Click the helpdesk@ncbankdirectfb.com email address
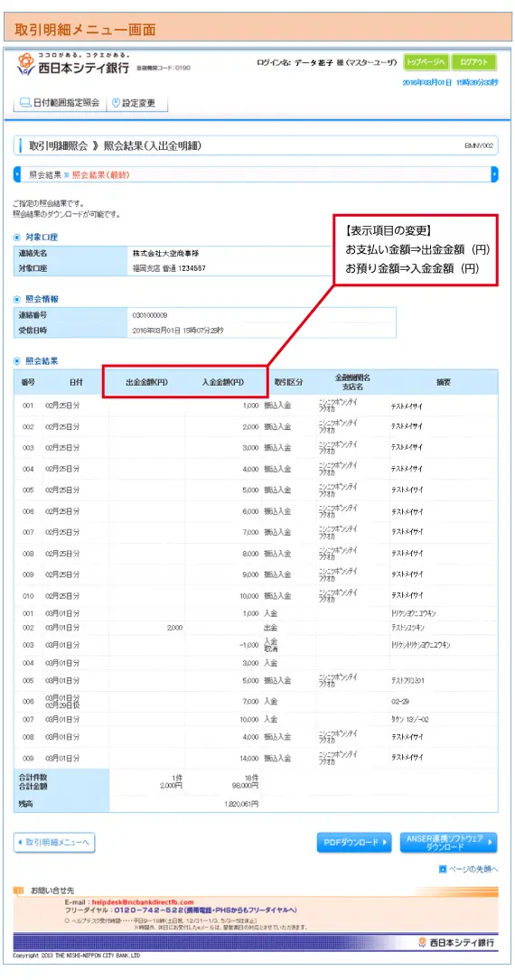This screenshot has height=980, width=515. pyautogui.click(x=143, y=902)
